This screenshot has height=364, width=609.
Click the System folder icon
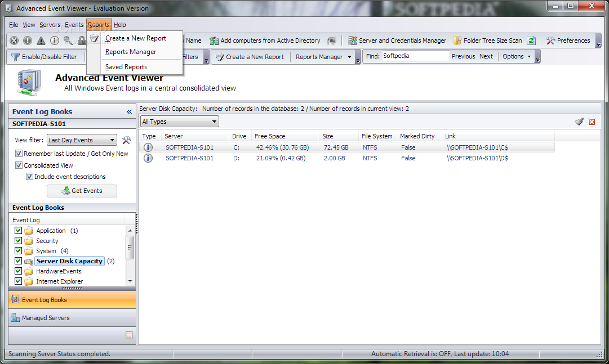[x=29, y=251]
